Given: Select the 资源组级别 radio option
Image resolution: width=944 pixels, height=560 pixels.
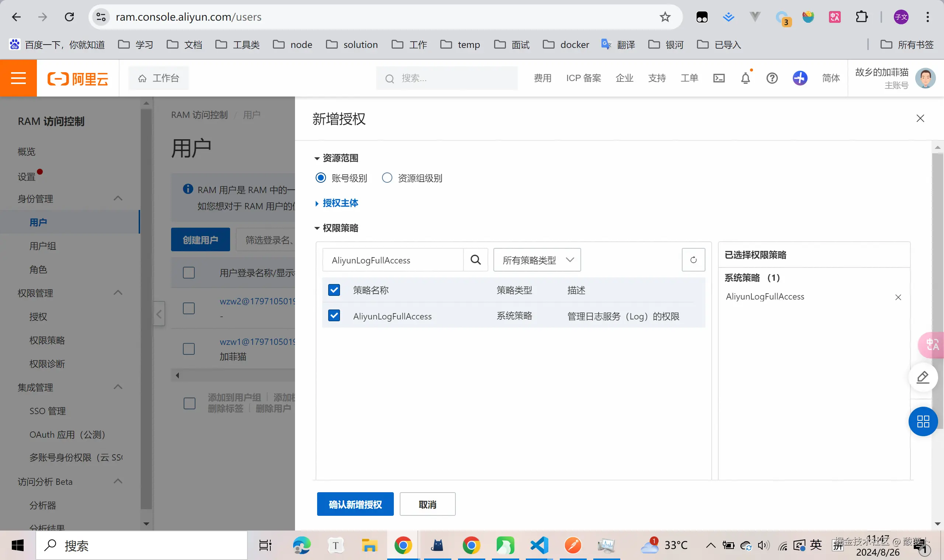Looking at the screenshot, I should 387,178.
